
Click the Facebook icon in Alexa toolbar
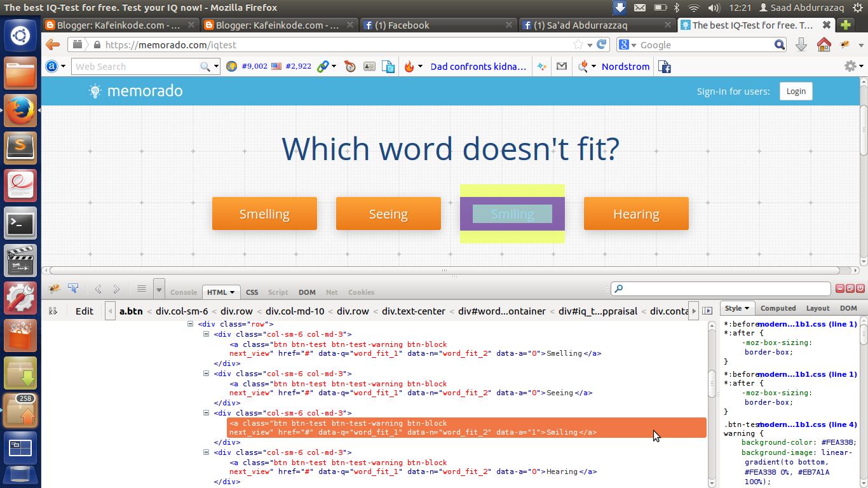pyautogui.click(x=664, y=67)
